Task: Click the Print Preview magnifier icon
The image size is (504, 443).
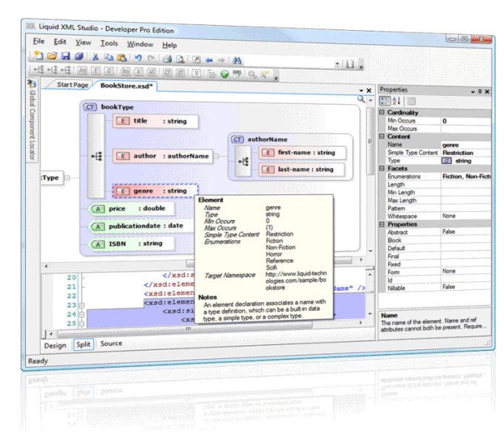Action: pyautogui.click(x=180, y=59)
